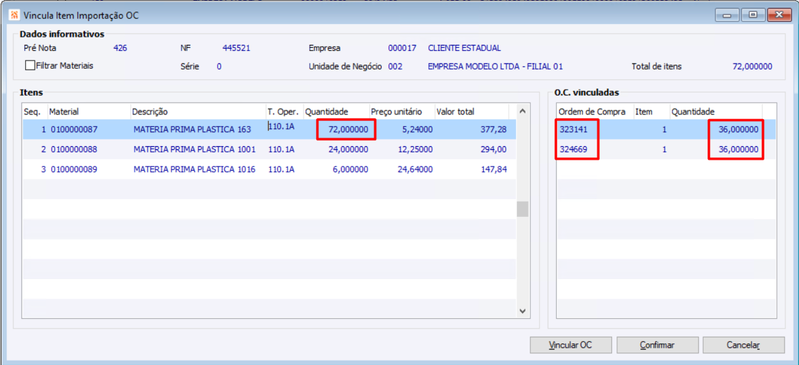Image resolution: width=799 pixels, height=365 pixels.
Task: Sort by the Material column header
Action: pos(89,111)
